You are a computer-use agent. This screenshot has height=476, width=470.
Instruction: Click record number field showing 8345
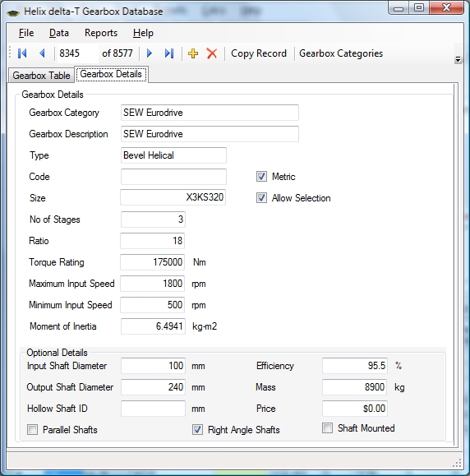tap(78, 53)
